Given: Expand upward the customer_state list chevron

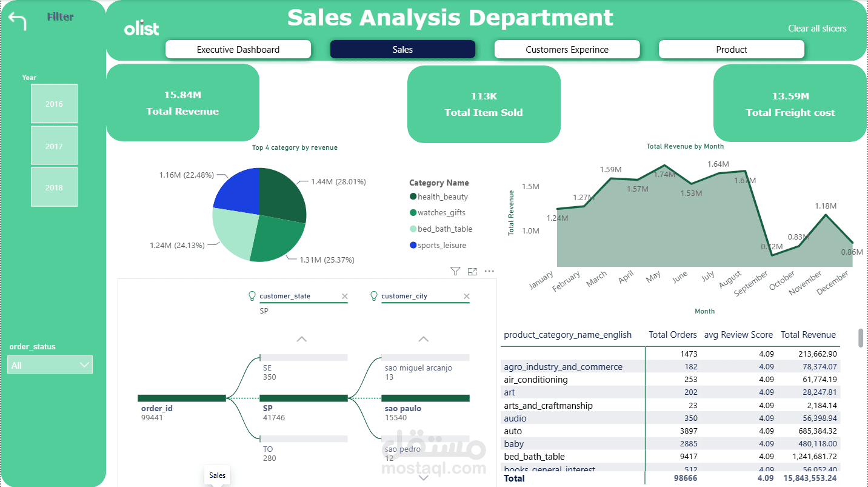Looking at the screenshot, I should 302,339.
